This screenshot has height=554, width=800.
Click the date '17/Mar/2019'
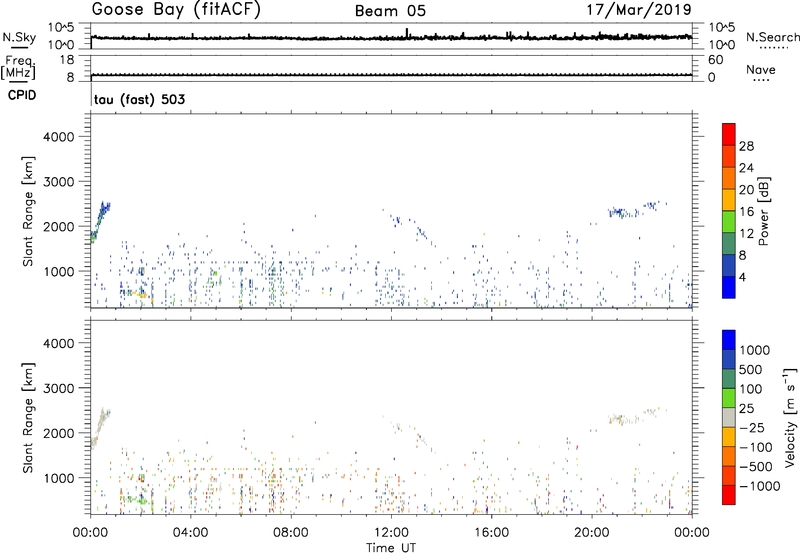click(639, 10)
